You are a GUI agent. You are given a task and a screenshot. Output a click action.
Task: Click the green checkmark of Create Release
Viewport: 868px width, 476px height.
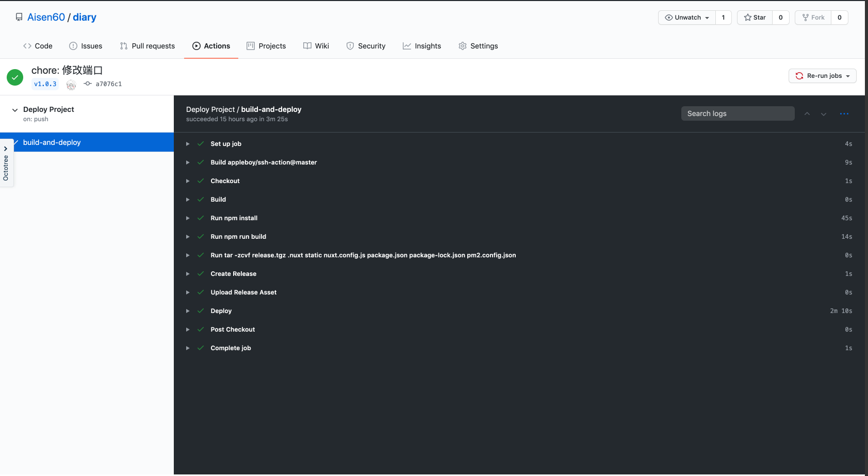pos(201,274)
